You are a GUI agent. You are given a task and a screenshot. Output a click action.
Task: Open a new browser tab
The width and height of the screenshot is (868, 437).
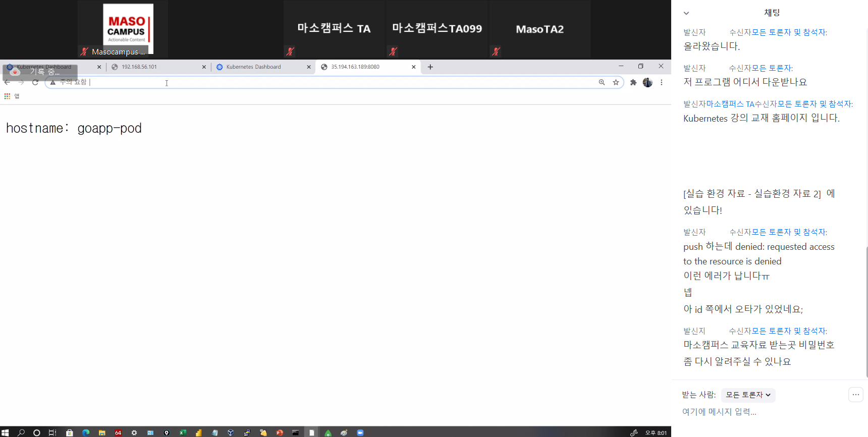tap(430, 67)
